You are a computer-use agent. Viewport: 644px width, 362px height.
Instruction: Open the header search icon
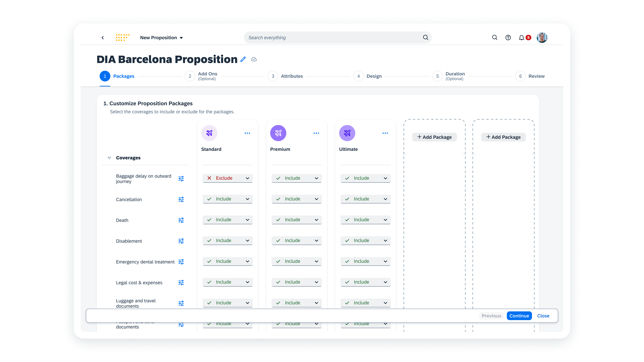495,38
